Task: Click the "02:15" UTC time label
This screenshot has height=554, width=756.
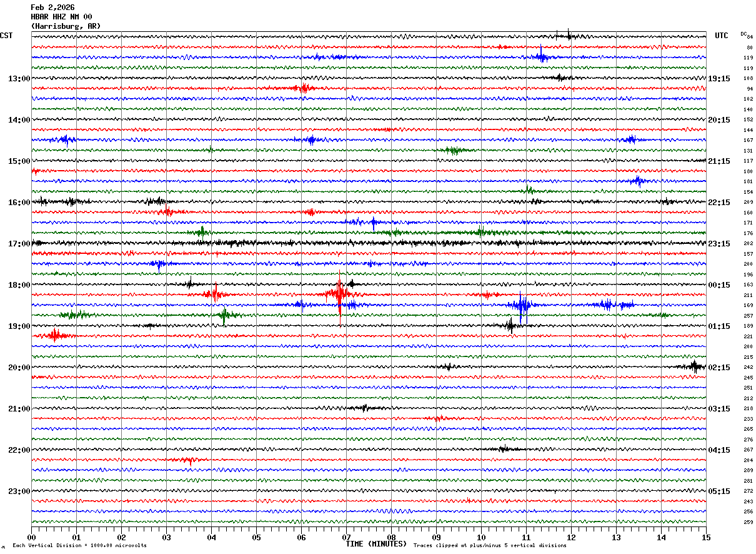Action: tap(719, 368)
